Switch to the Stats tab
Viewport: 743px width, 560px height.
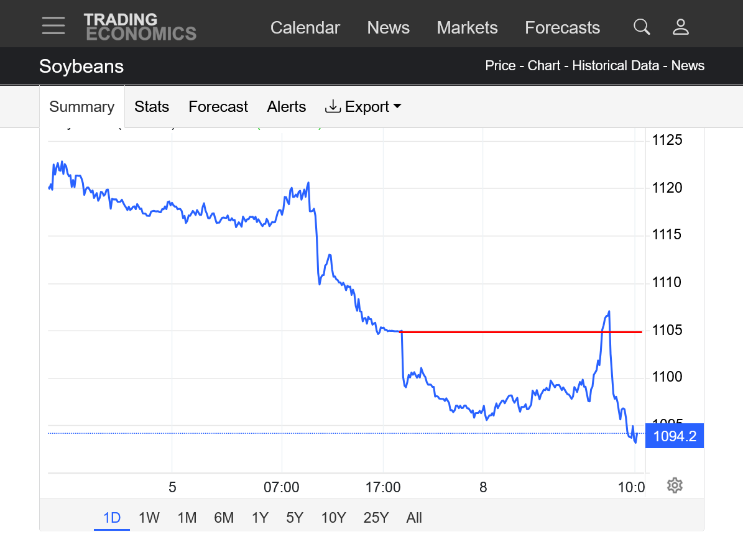152,107
